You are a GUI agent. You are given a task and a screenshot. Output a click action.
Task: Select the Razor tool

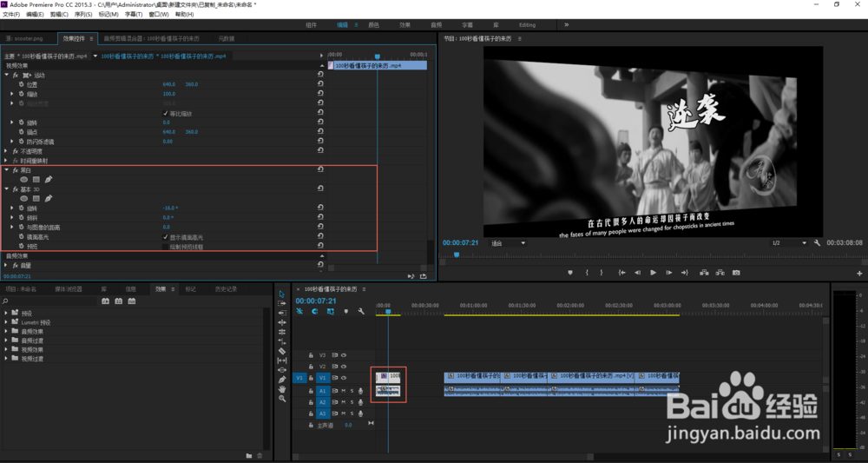coord(282,351)
